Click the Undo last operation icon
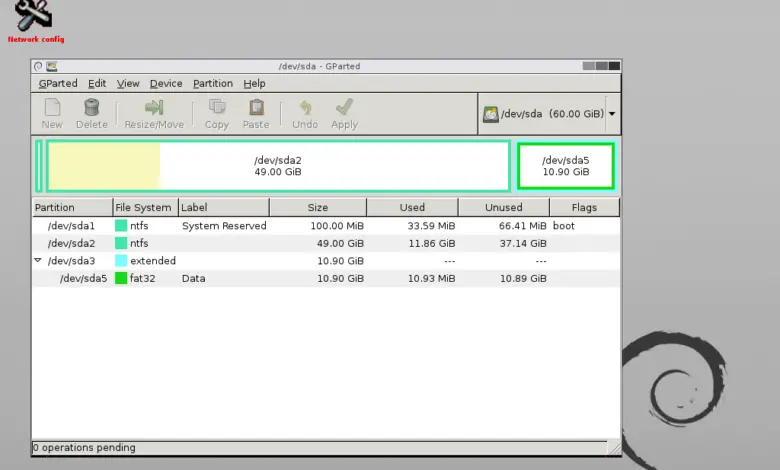Screen dimensions: 780x470 [x=305, y=107]
